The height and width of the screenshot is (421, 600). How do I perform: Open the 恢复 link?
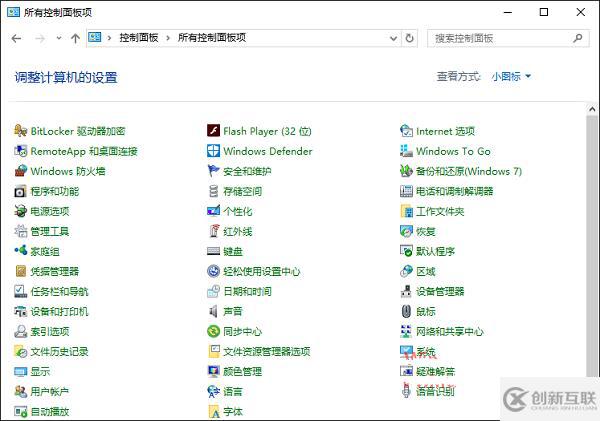click(426, 231)
